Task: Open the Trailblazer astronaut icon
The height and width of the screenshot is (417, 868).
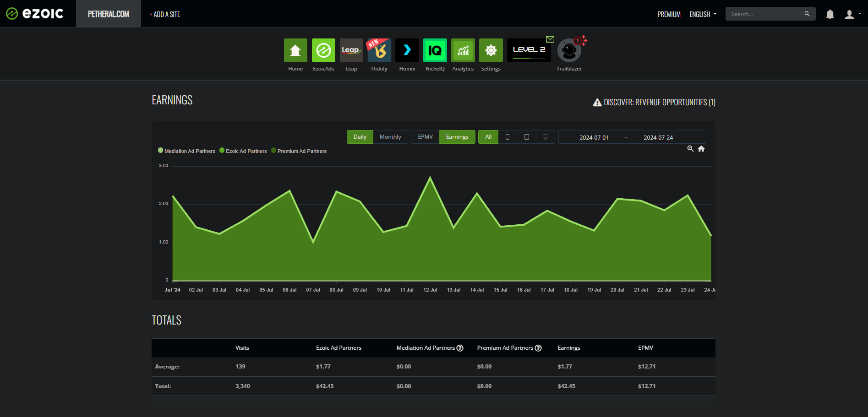Action: pos(569,51)
